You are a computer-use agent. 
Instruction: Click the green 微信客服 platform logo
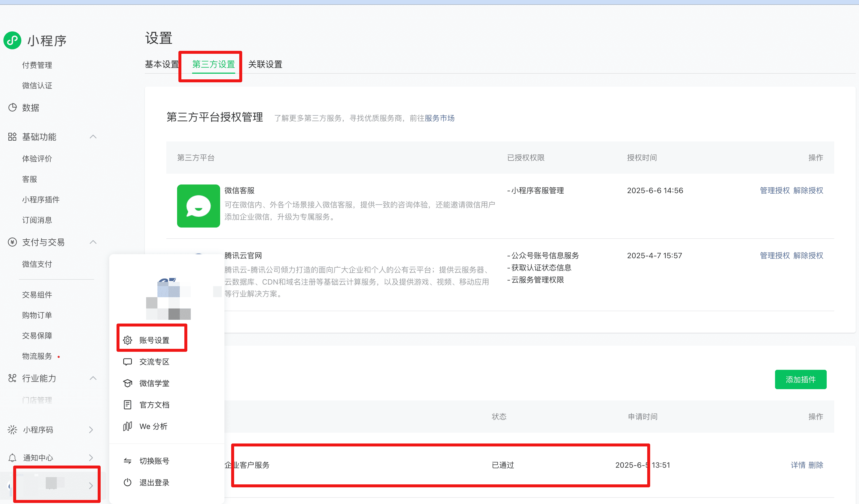click(x=198, y=206)
